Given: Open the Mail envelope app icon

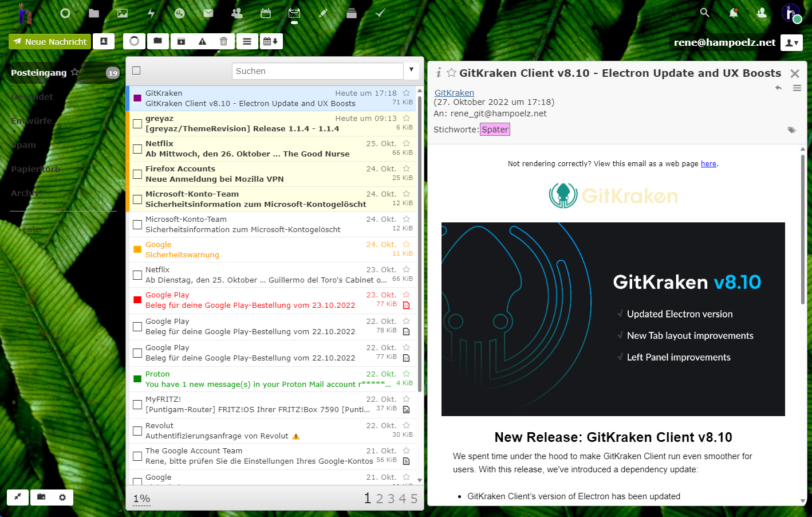Looking at the screenshot, I should coord(208,13).
